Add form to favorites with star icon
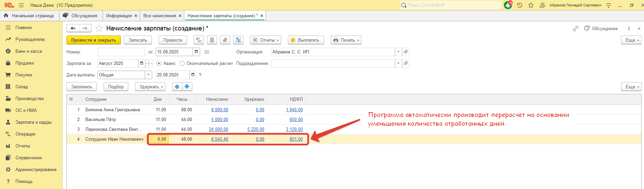Image resolution: width=644 pixels, height=189 pixels. coord(99,28)
